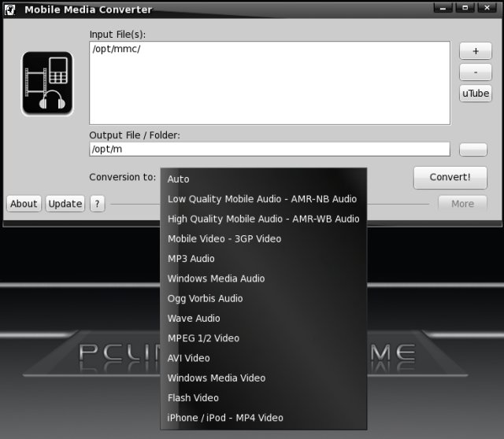Select Mobile Video - 3GP Video
Viewport: 504px width, 439px height.
pyautogui.click(x=263, y=239)
